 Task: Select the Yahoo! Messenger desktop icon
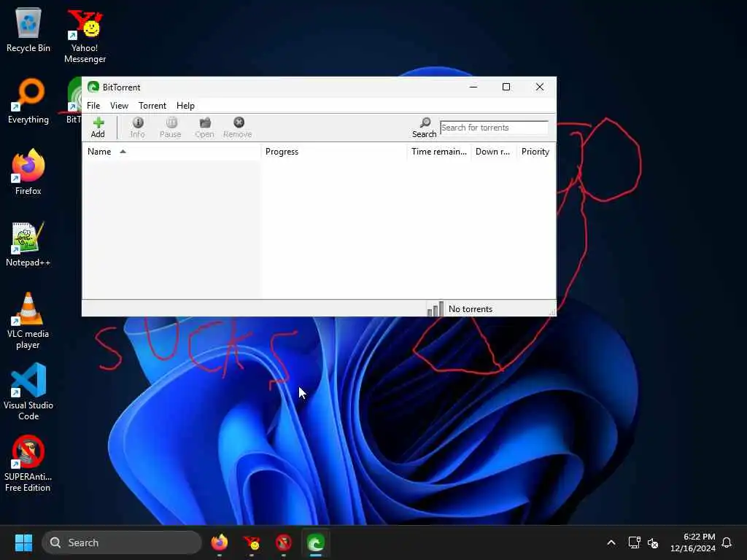click(85, 36)
